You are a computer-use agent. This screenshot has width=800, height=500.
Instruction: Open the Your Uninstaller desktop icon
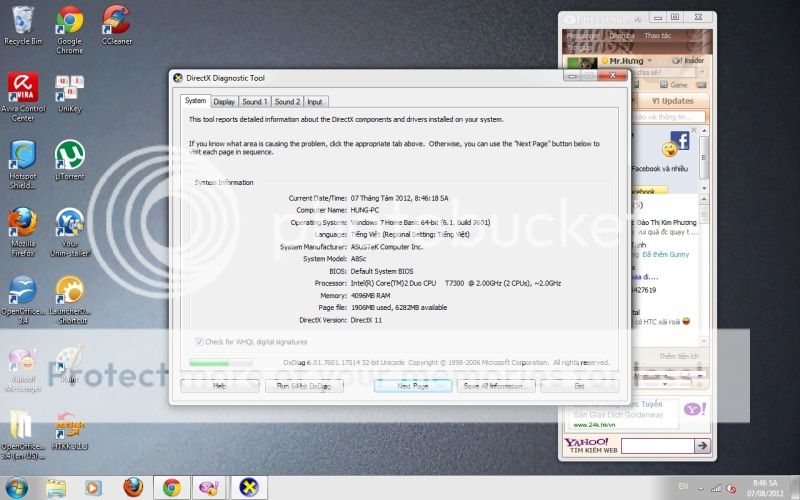(x=70, y=232)
